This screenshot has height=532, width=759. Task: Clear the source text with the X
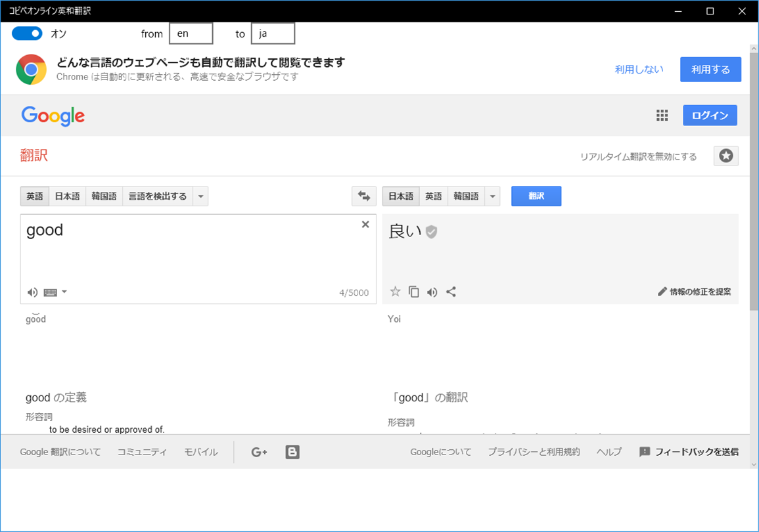coord(365,225)
